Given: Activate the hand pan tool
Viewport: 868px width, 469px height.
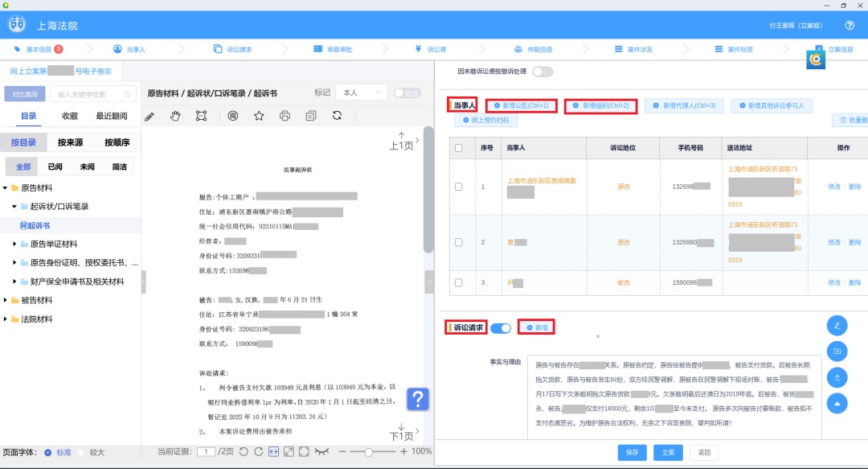Looking at the screenshot, I should 175,117.
